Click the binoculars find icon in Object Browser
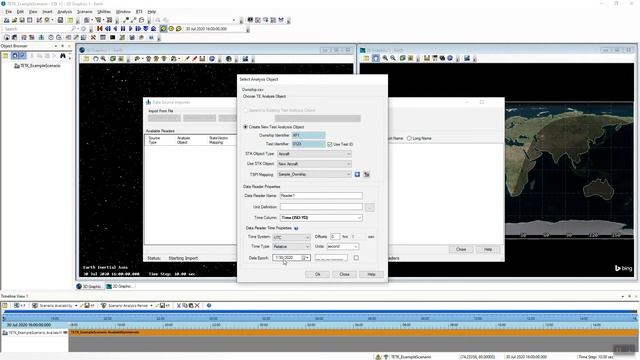 click(x=63, y=56)
